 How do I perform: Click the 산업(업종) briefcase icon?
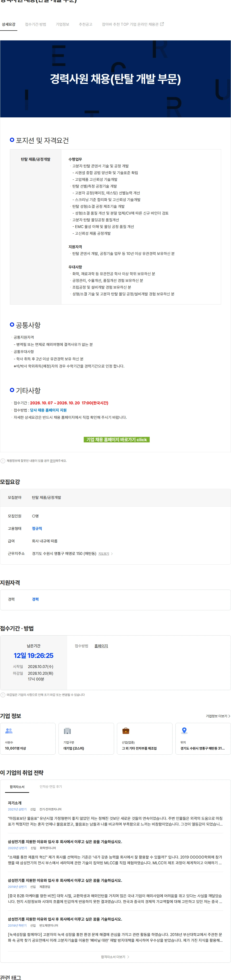click(x=126, y=731)
